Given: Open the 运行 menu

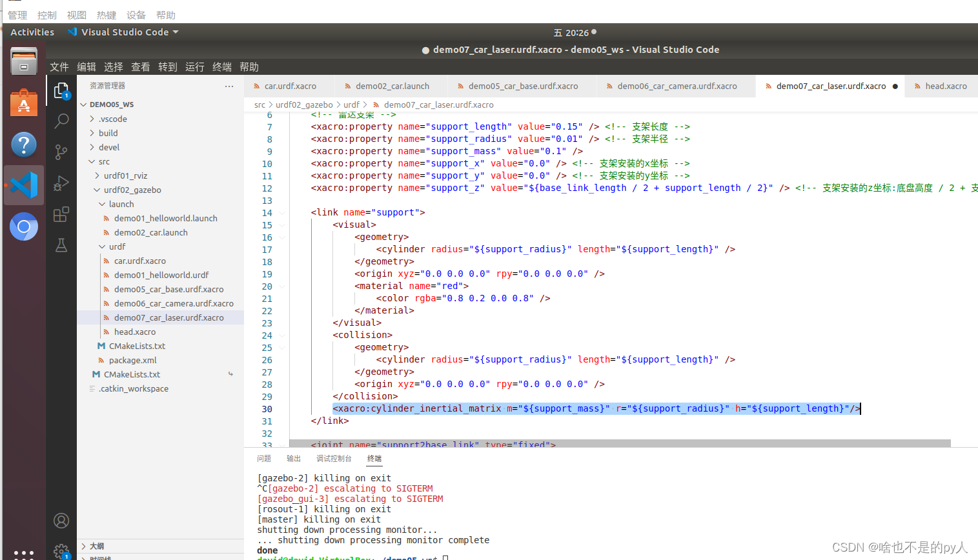Looking at the screenshot, I should click(195, 67).
